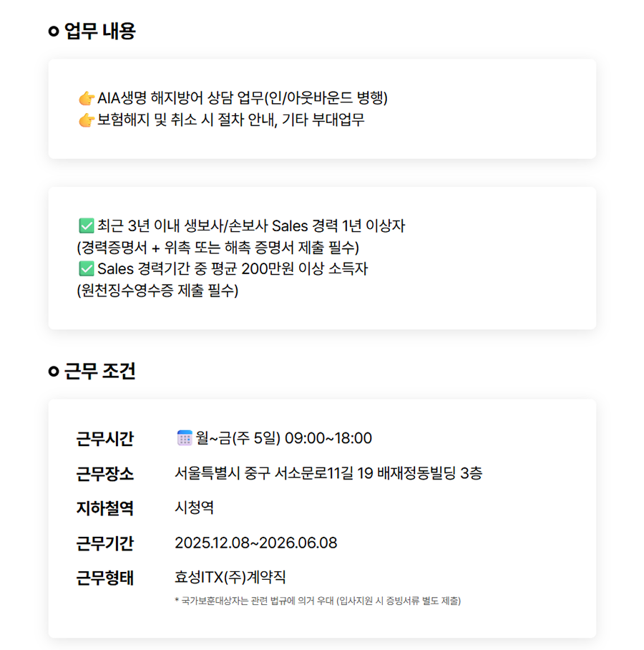Select the 근무 조건 section heading
Viewport: 644px width, 650px height.
99,372
